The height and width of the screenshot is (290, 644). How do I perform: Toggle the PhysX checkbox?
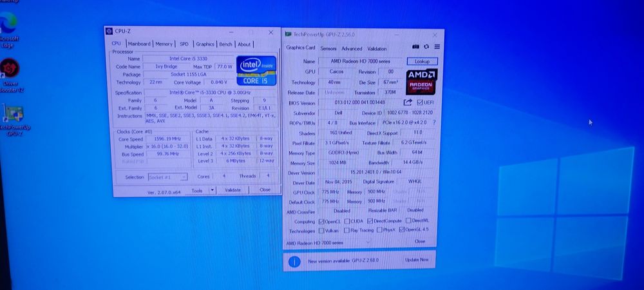click(x=379, y=230)
